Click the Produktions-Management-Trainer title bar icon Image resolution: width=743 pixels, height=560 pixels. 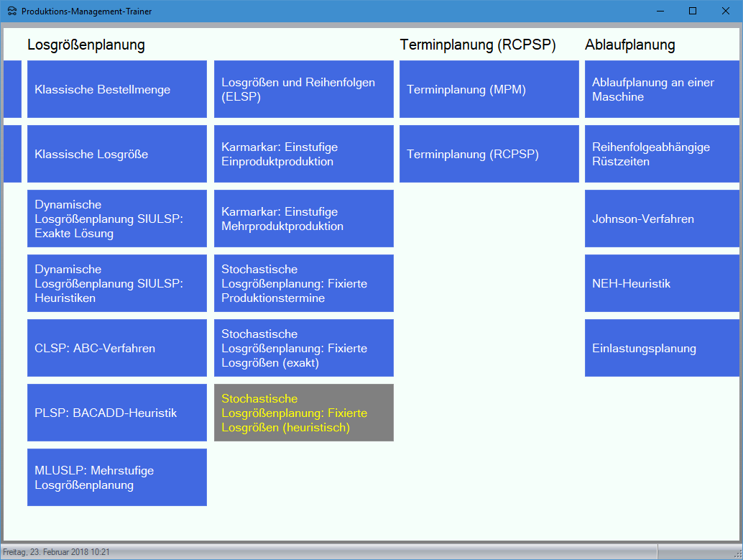point(11,12)
